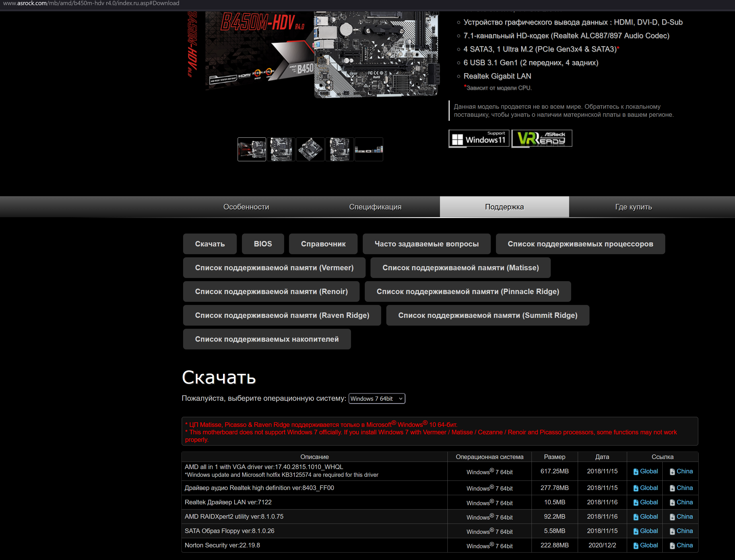Open memory support list for Pinnacle Ridge

(468, 292)
